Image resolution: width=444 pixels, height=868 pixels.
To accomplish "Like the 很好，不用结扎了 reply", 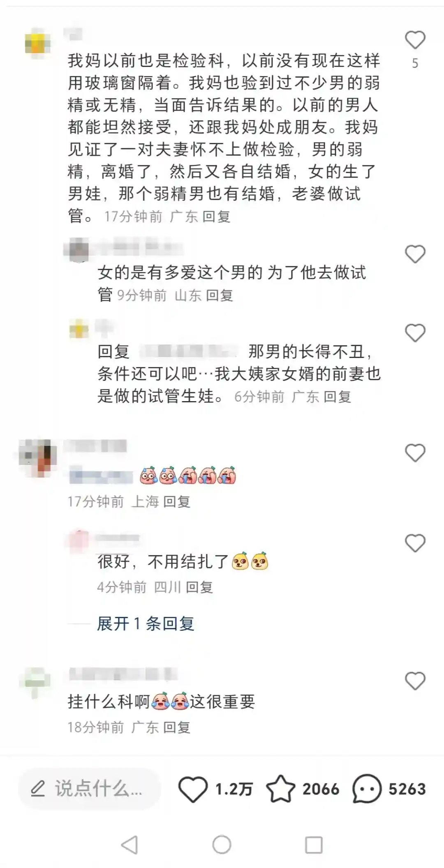I will 415,543.
